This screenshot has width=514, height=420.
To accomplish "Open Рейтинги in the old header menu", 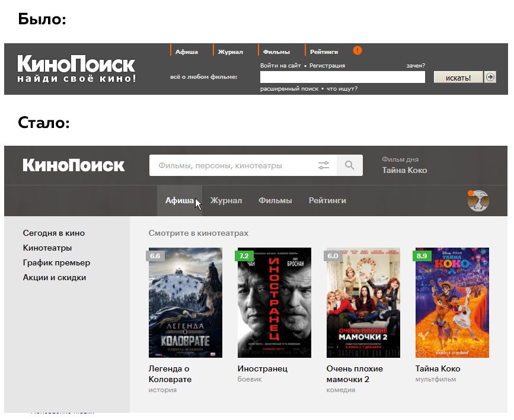I will (324, 52).
